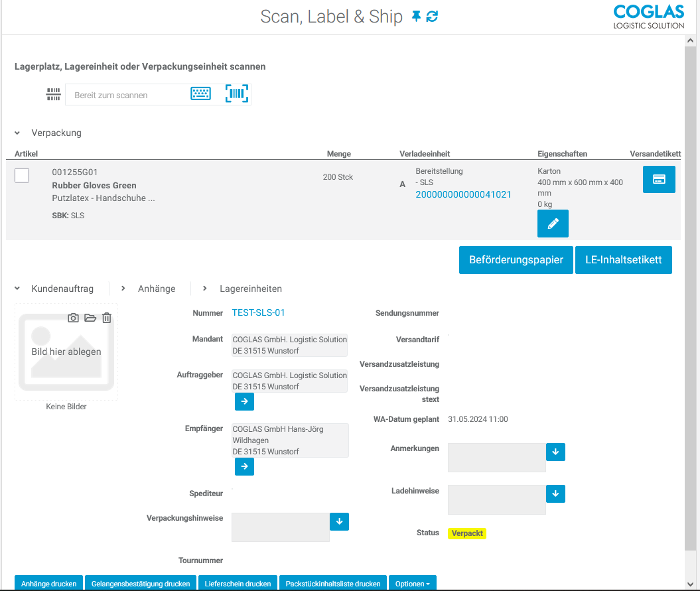Image resolution: width=700 pixels, height=591 pixels.
Task: Activate the barcode scanner icon
Action: [x=237, y=94]
